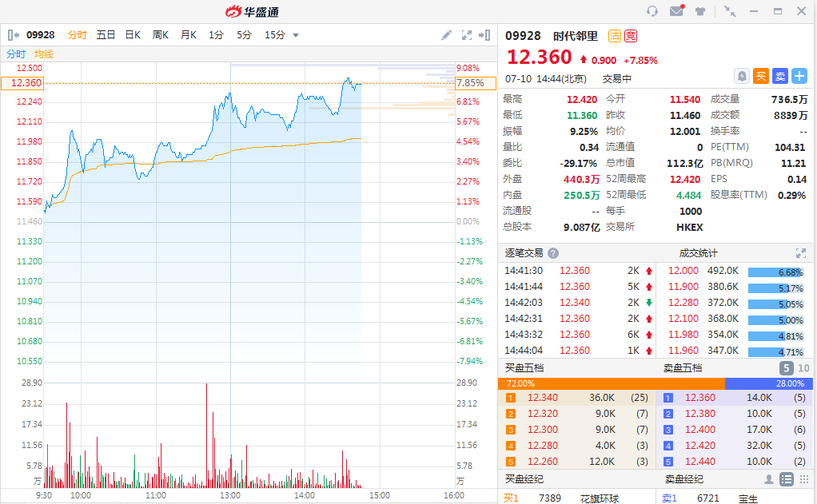The image size is (817, 504).
Task: Switch order book depth to 10 levels
Action: [x=803, y=368]
